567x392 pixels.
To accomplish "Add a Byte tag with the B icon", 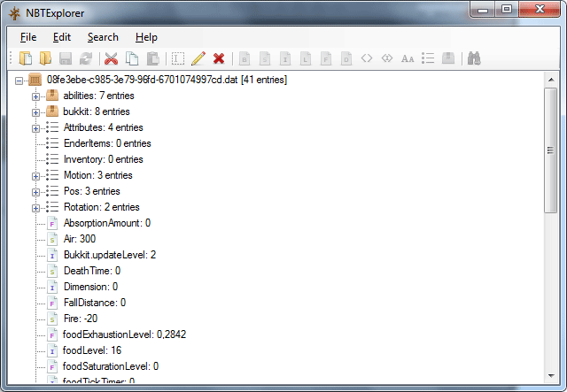I will point(245,58).
